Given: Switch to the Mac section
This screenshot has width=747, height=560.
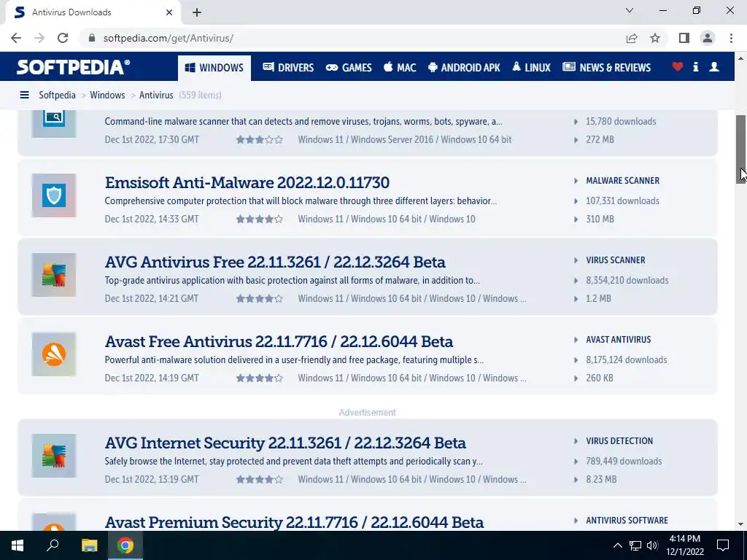Looking at the screenshot, I should (x=400, y=68).
